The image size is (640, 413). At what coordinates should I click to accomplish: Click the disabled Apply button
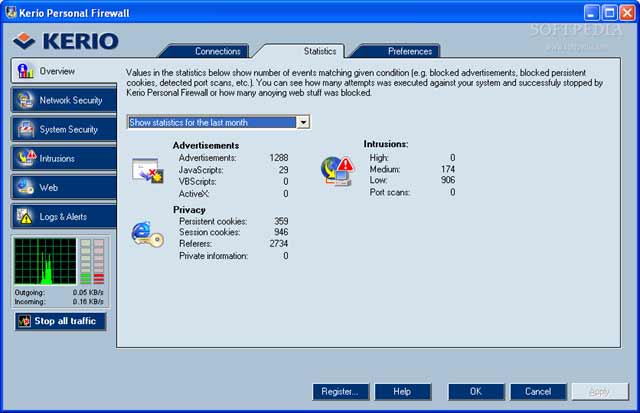tap(600, 392)
